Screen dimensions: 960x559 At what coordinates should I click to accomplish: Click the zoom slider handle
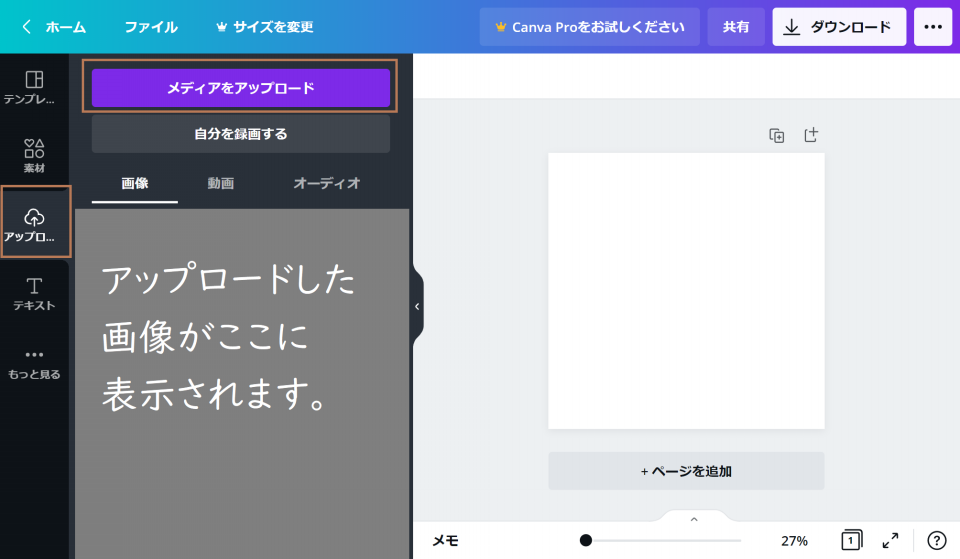586,540
